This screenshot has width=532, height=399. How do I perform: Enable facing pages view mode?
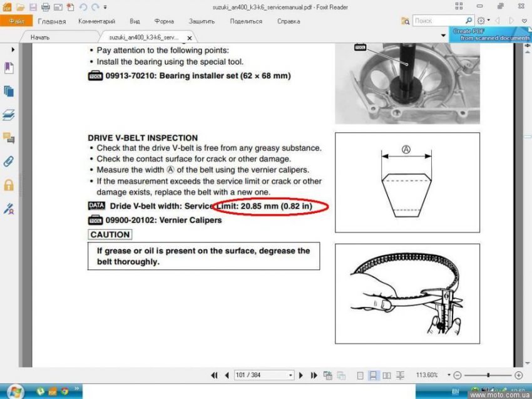click(x=387, y=375)
